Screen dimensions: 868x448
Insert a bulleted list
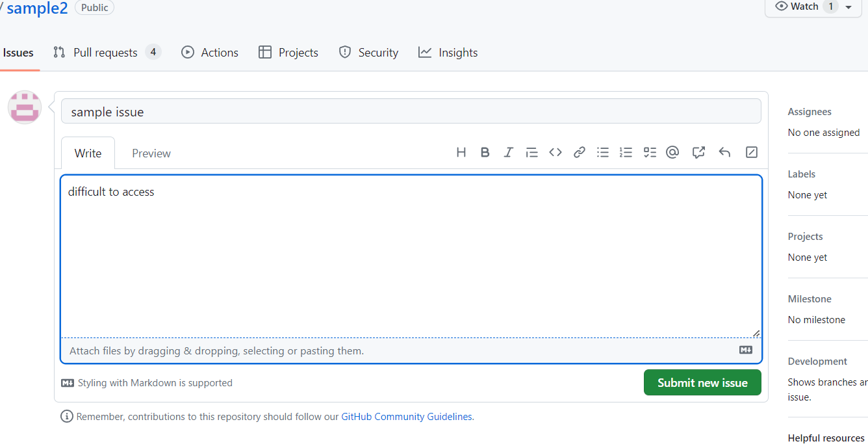(603, 152)
